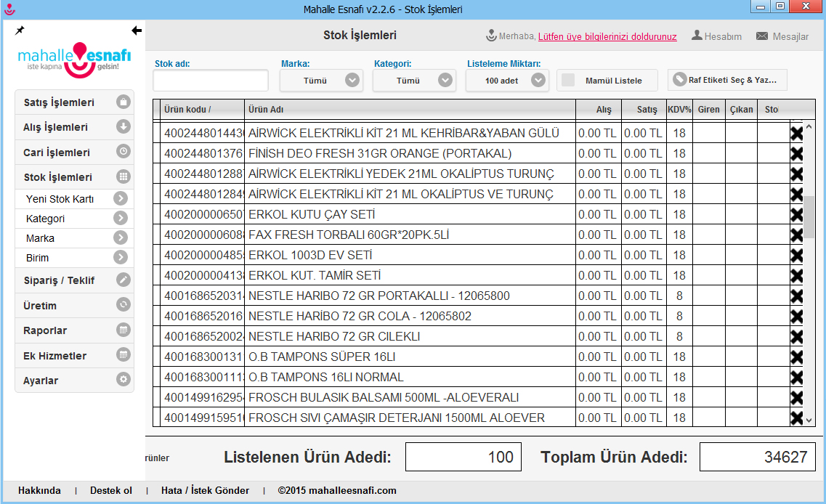Delete FİNİSH DEO FRESH row with X
The image size is (826, 504).
[797, 154]
